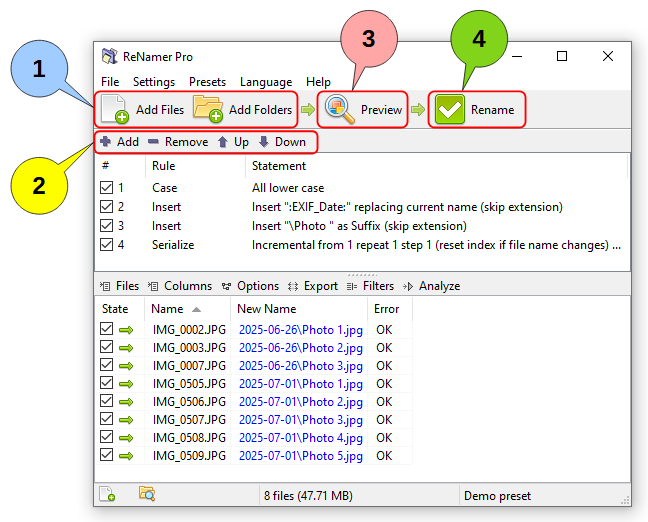Uncheck rule 2 Insert EXIF_Date checkbox
Image resolution: width=648 pixels, height=522 pixels.
point(107,207)
